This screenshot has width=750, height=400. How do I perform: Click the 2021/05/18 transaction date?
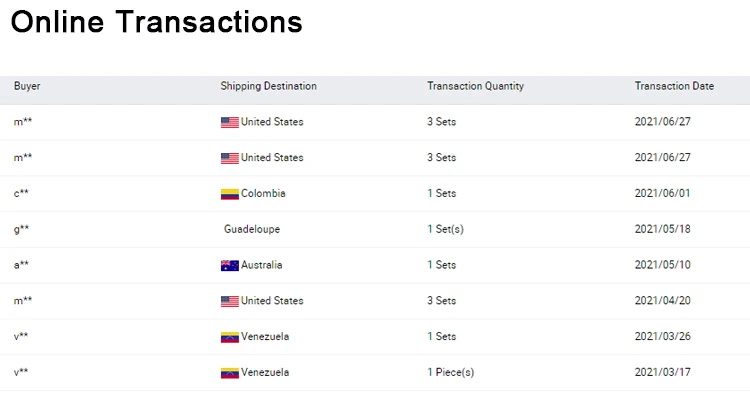[663, 229]
